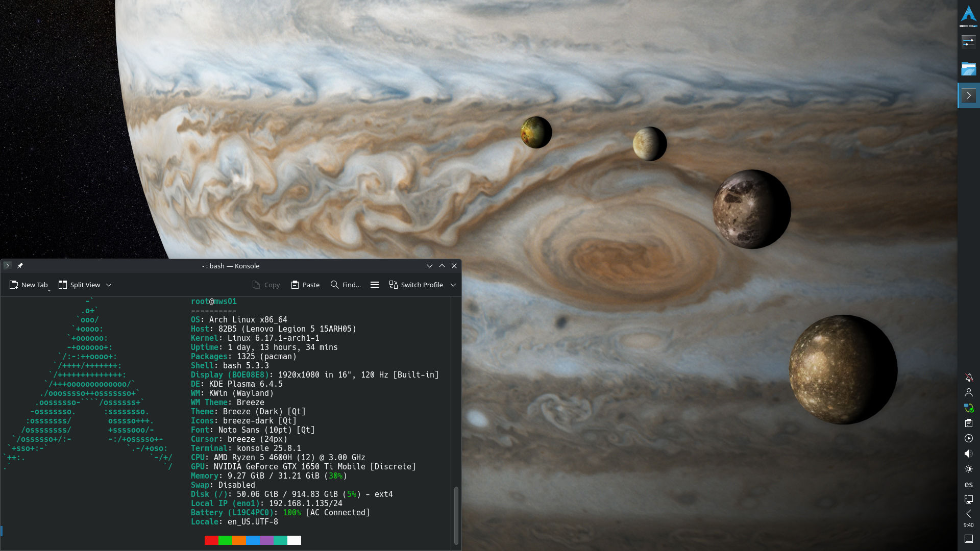Click the Konsole task in panel
This screenshot has height=551, width=980.
point(968,95)
